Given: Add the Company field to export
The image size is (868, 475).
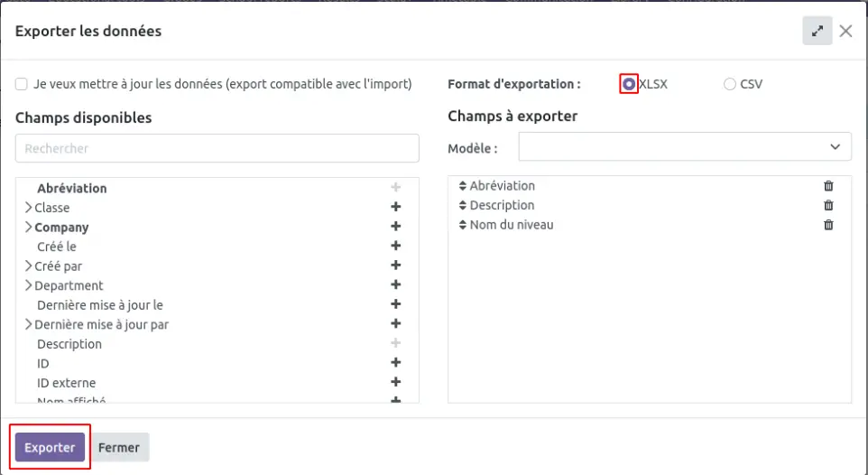Looking at the screenshot, I should (x=395, y=227).
